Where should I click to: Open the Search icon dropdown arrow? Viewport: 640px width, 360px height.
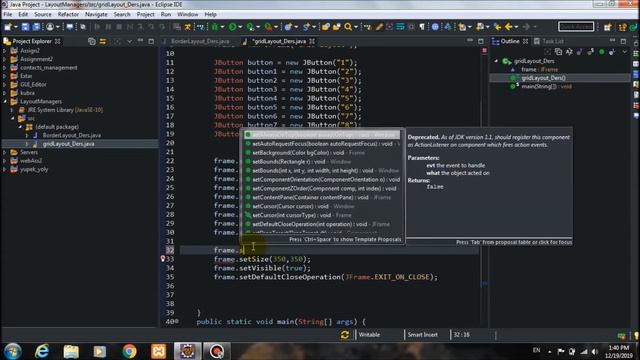tap(356, 27)
